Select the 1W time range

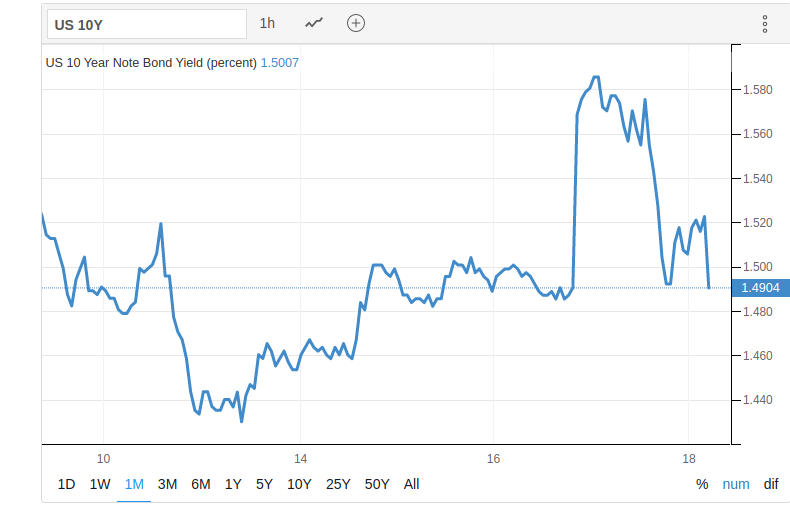click(x=100, y=484)
